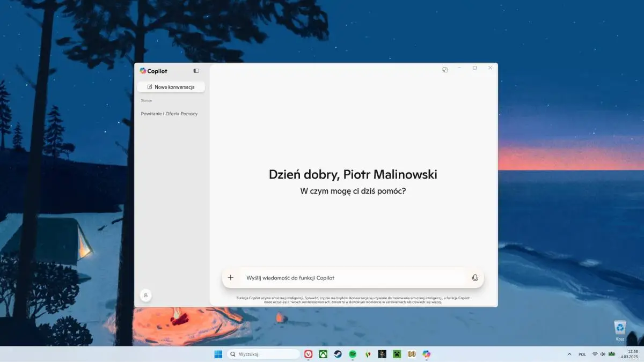Click the plus attachment icon in message bar
This screenshot has height=362, width=644.
coord(230,277)
